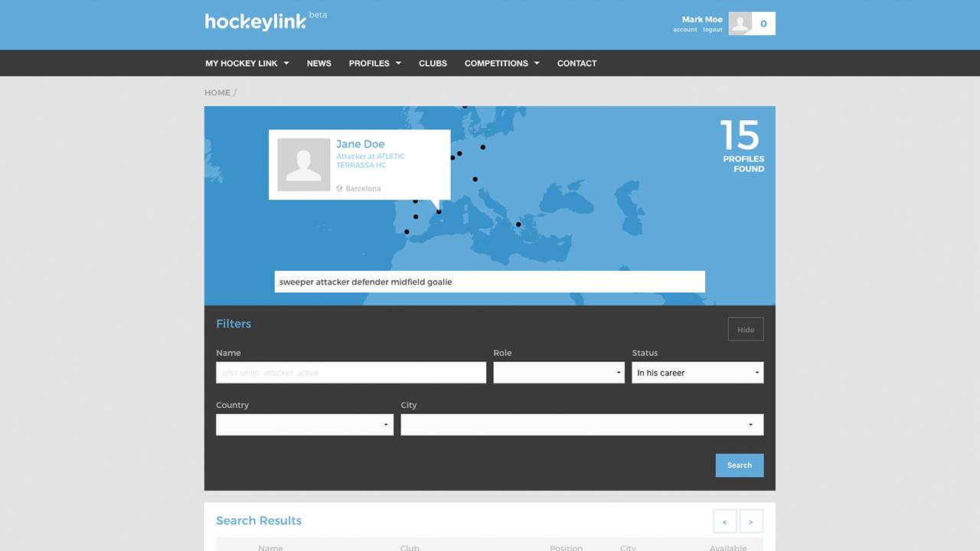Click the globe icon beside Barcelona
This screenshot has width=980, height=551.
[339, 188]
